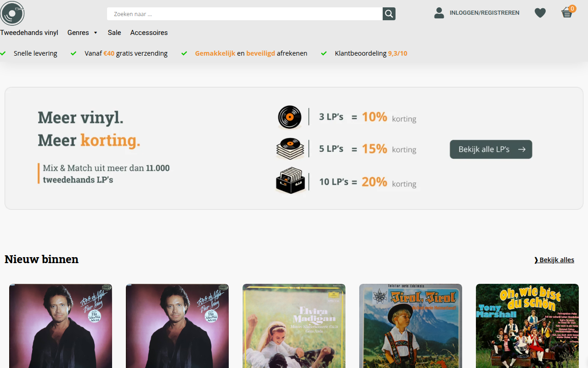
Task: Open Tweedehands vinyl menu item
Action: (x=29, y=33)
